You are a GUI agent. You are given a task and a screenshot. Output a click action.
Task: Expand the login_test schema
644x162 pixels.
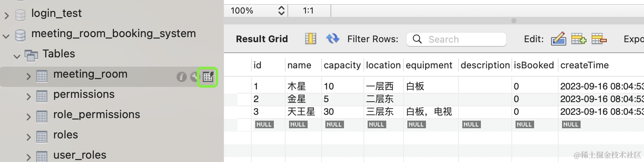click(x=6, y=16)
